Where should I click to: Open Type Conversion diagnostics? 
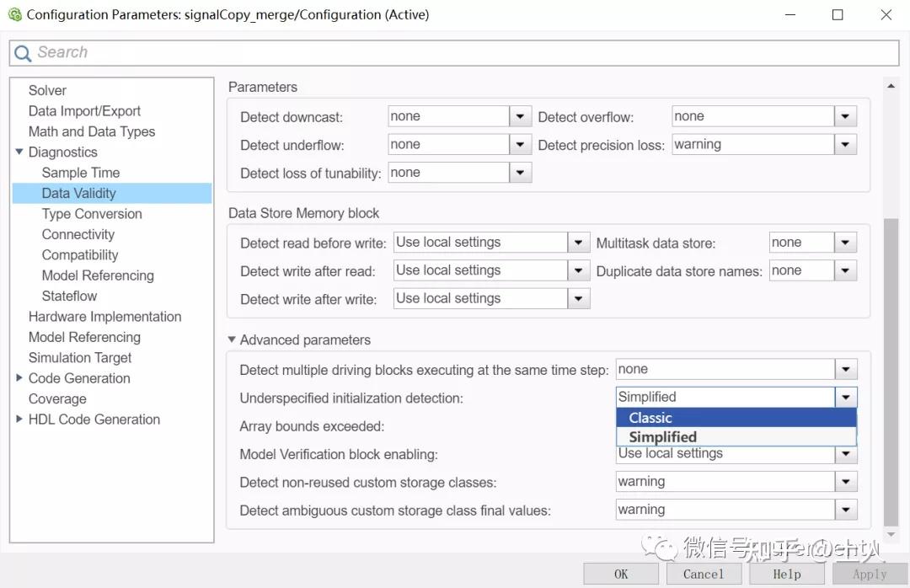point(92,214)
